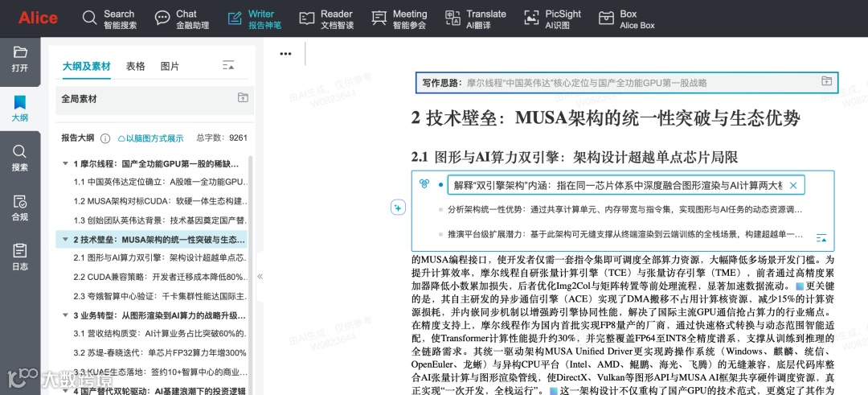Click the add material icon beside 全局素材
This screenshot has width=868, height=395.
click(x=243, y=98)
